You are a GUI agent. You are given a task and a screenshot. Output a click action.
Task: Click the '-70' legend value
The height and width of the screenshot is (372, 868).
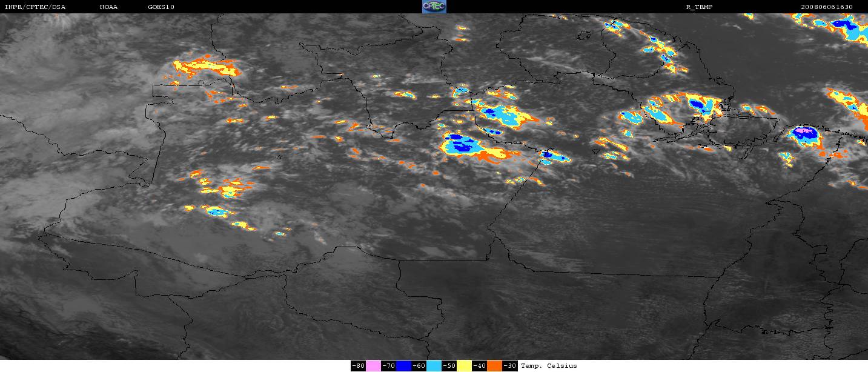point(388,366)
